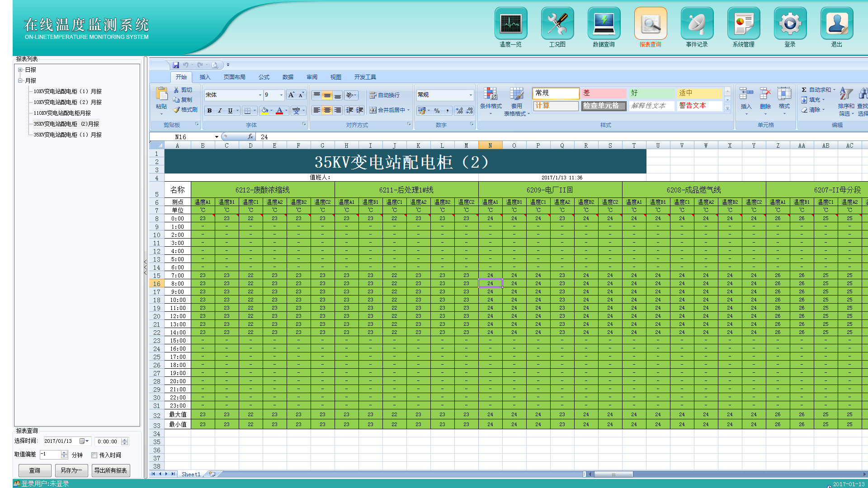868x488 pixels.
Task: Select 110KV变电站配电柜月报 report
Action: (62, 113)
